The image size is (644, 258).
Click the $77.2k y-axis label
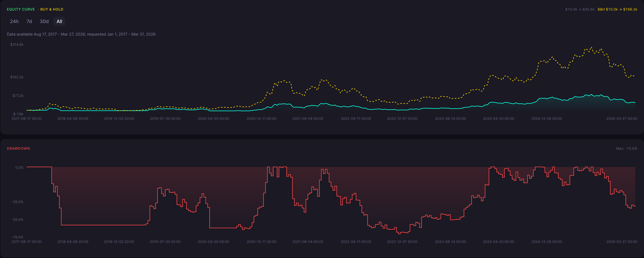click(x=18, y=96)
